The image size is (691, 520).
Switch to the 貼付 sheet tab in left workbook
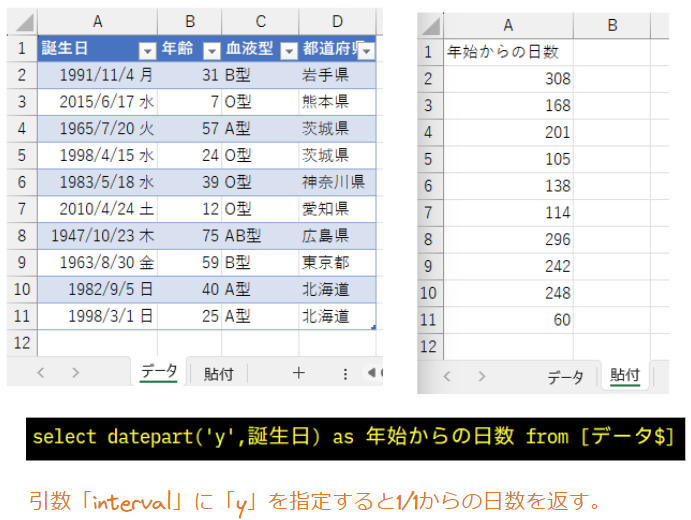219,374
